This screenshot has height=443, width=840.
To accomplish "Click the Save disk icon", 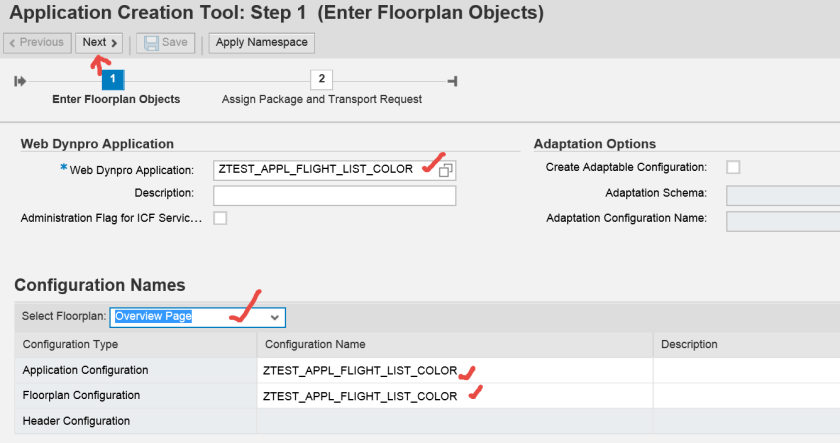I will click(152, 44).
